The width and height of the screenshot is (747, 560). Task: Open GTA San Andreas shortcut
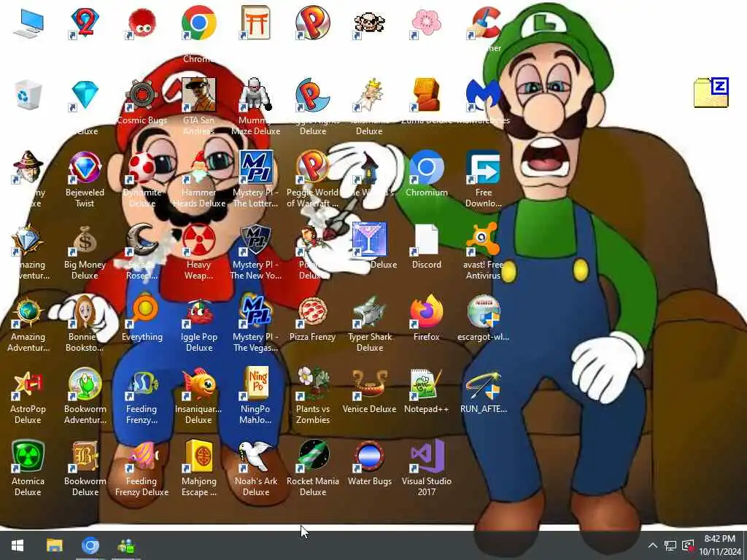(198, 95)
